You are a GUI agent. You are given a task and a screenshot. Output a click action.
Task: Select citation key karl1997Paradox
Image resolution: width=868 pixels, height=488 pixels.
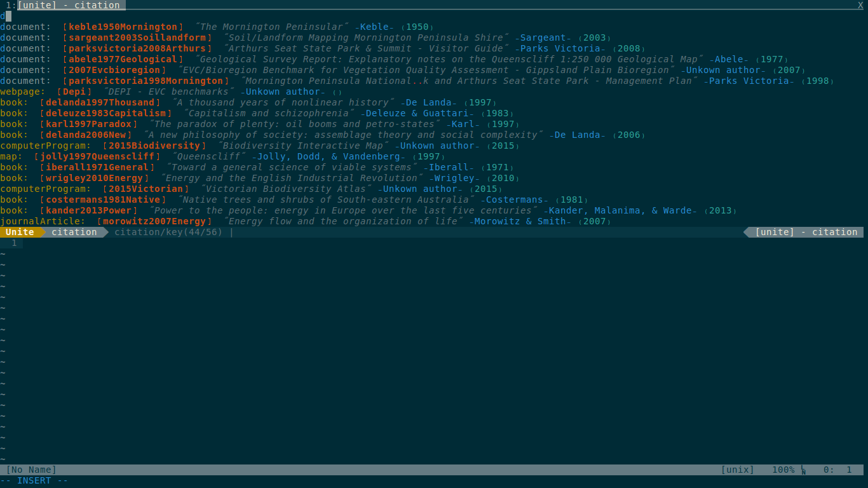(x=88, y=124)
